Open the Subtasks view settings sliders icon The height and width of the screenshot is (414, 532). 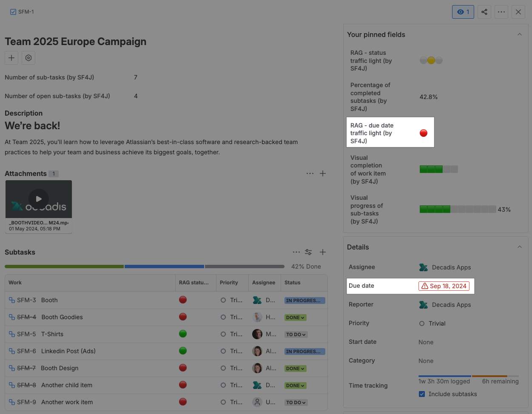coord(308,252)
